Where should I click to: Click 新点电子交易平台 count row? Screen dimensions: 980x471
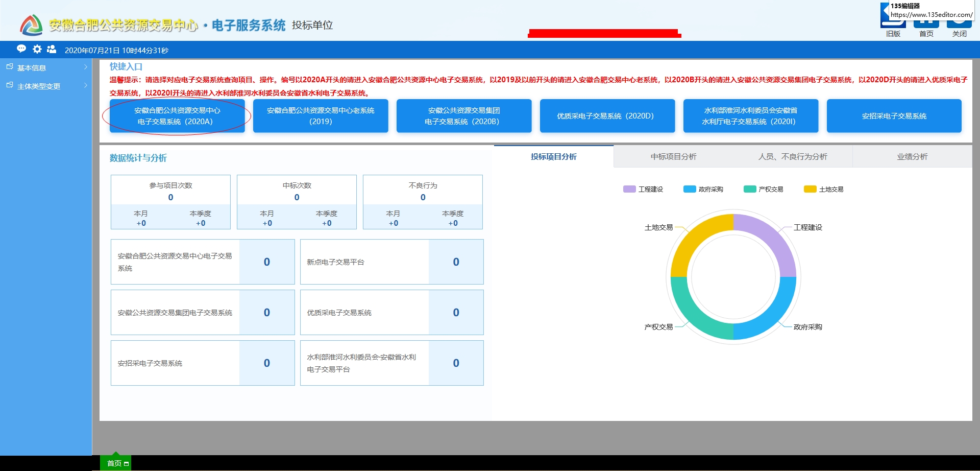click(x=392, y=262)
